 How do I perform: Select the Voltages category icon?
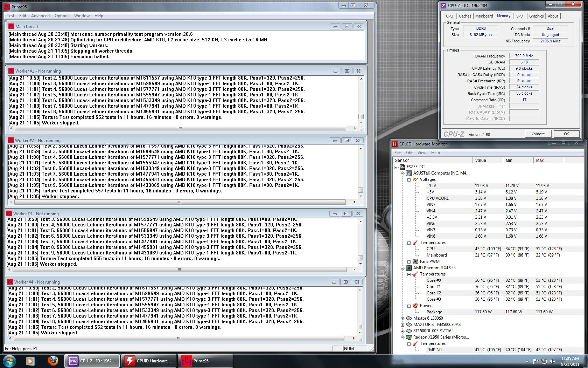coord(415,179)
